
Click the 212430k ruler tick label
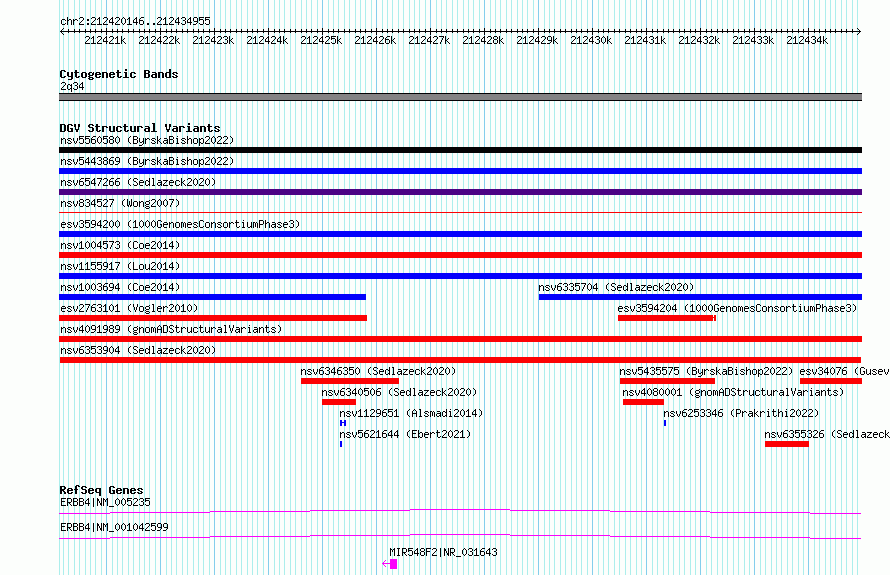coord(591,40)
